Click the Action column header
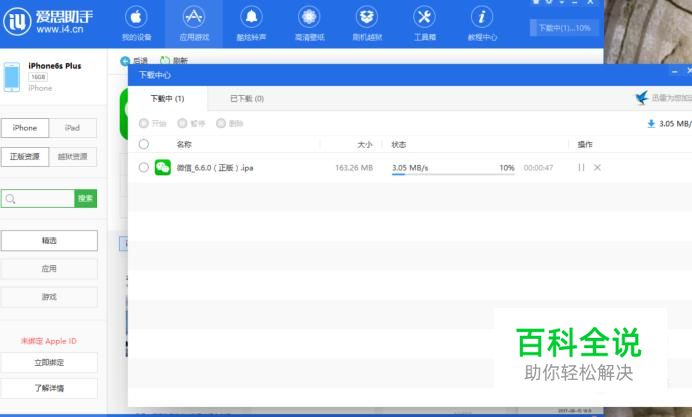Viewport: 692px width, 417px height. [585, 144]
